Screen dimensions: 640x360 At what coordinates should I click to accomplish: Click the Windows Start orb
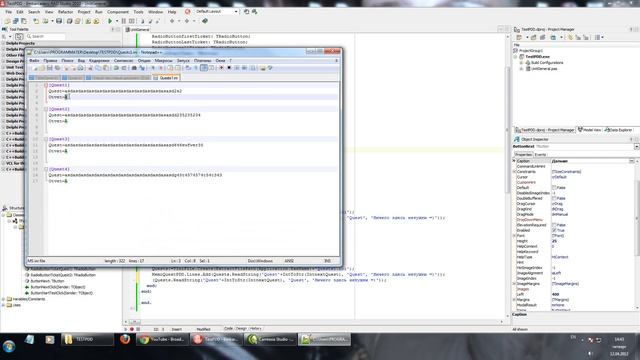point(9,347)
